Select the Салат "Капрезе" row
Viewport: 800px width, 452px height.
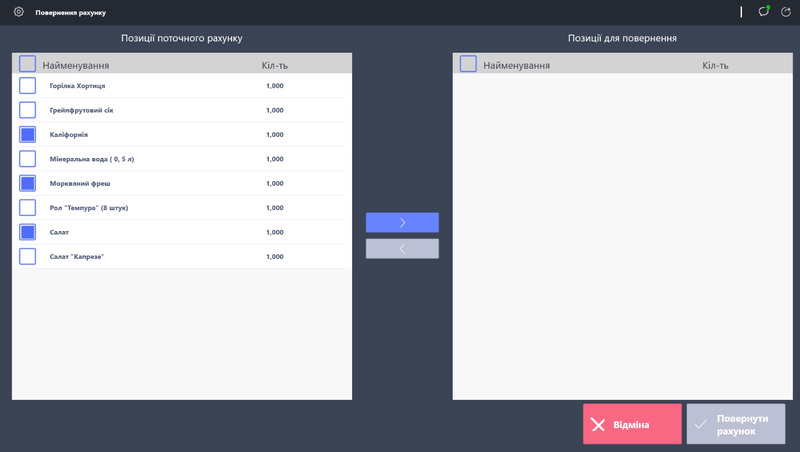77,257
